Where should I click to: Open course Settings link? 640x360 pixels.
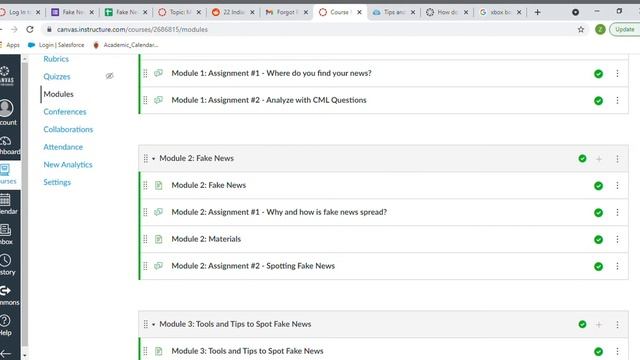click(x=57, y=182)
